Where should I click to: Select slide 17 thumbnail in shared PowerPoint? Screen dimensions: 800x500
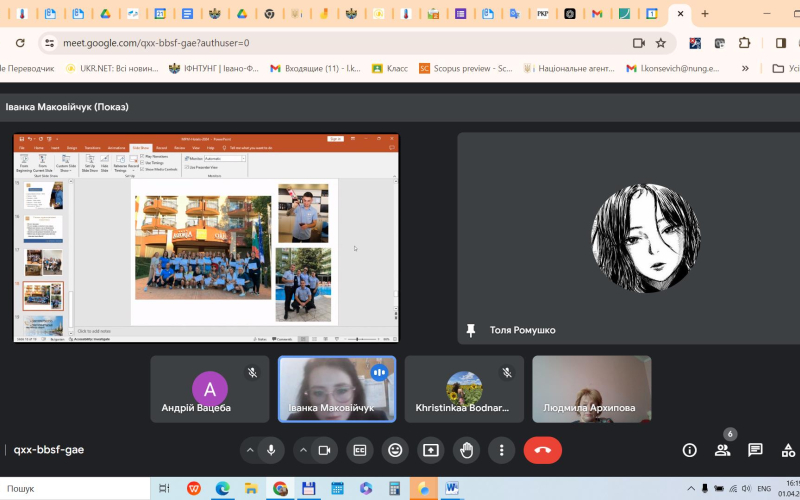(43, 262)
